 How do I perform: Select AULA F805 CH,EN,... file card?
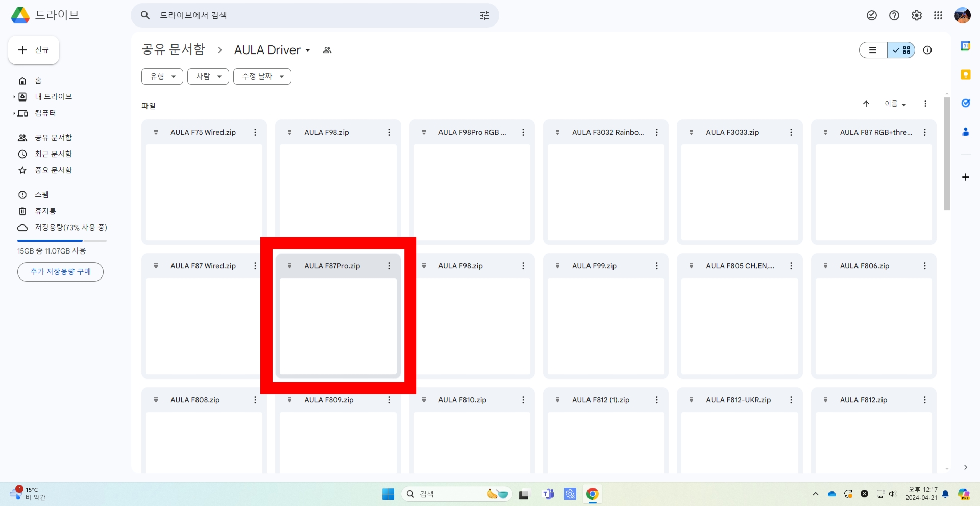[x=740, y=316]
